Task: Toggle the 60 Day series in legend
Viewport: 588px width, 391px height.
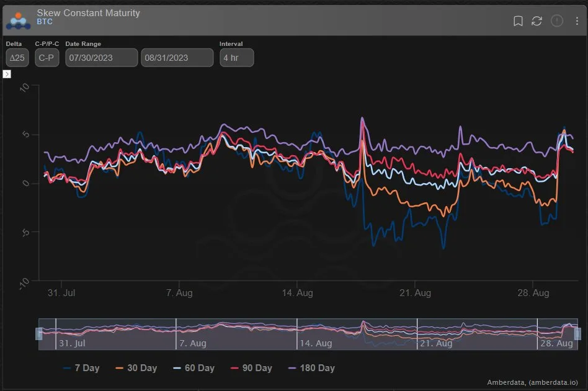Action: point(194,368)
